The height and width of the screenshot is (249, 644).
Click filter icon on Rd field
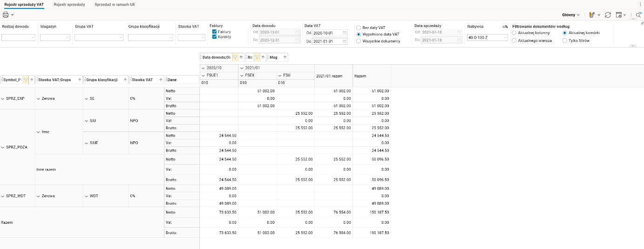pyautogui.click(x=257, y=57)
